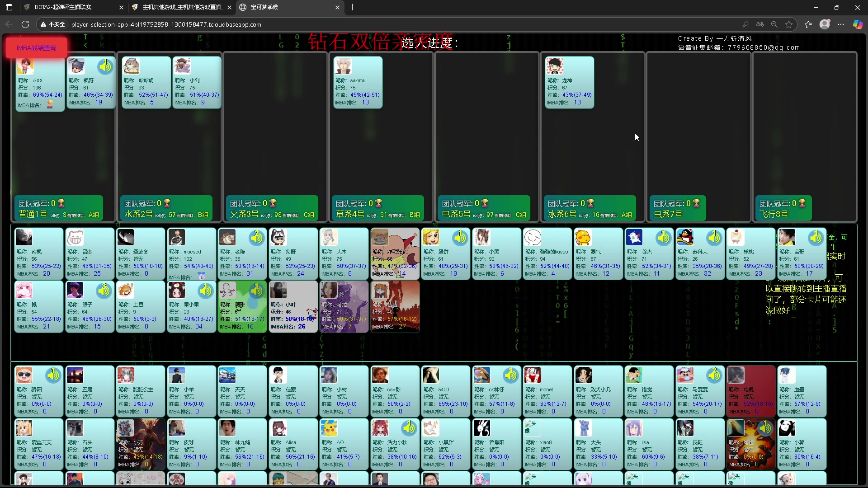Open the browser profile avatar

[x=825, y=24]
